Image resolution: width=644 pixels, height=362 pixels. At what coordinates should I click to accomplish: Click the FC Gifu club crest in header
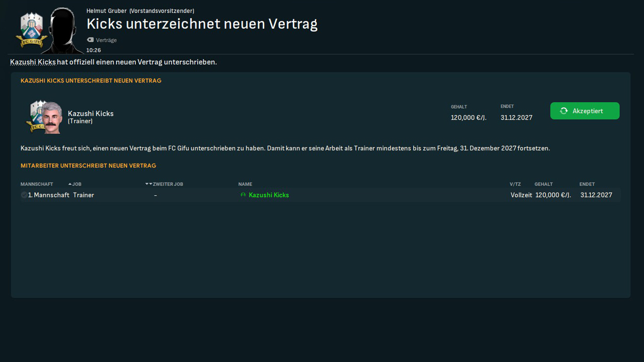coord(31,30)
